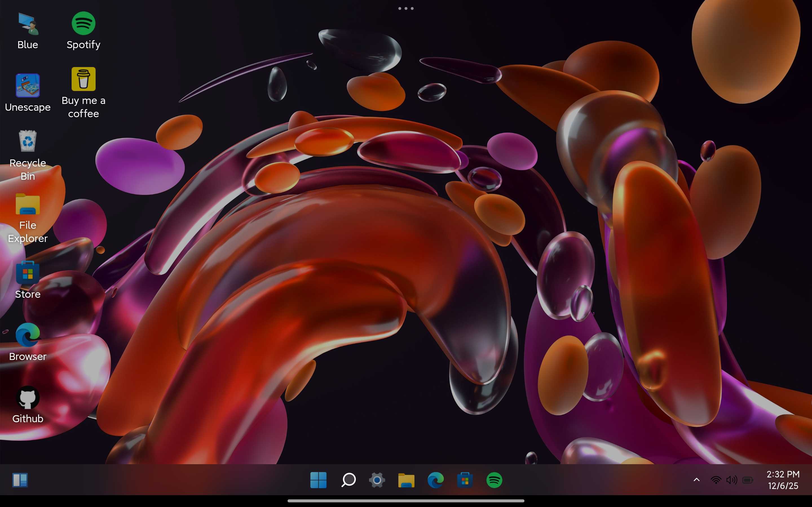This screenshot has height=507, width=812.
Task: Open the widgets panel in taskbar
Action: click(x=20, y=480)
